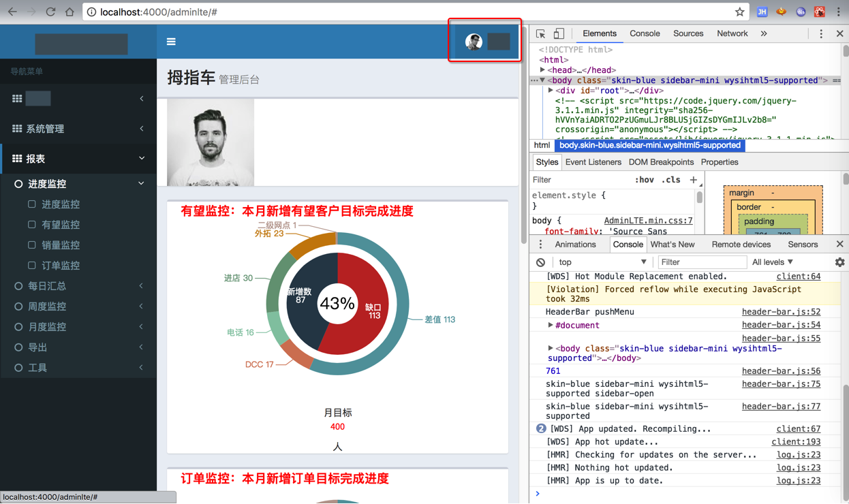Focus the console Filter input field
Image resolution: width=849 pixels, height=504 pixels.
point(701,262)
